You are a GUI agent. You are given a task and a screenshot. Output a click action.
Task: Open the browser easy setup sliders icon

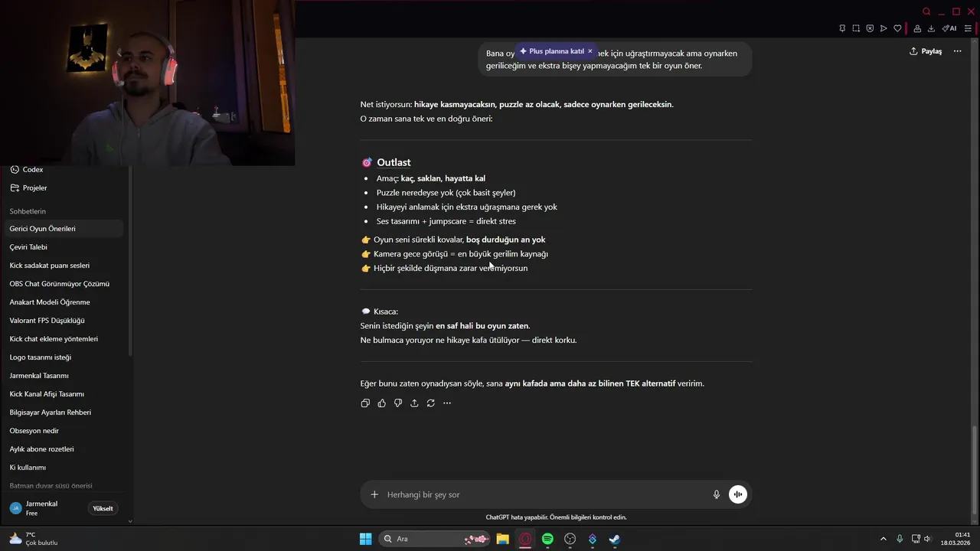[x=969, y=28]
